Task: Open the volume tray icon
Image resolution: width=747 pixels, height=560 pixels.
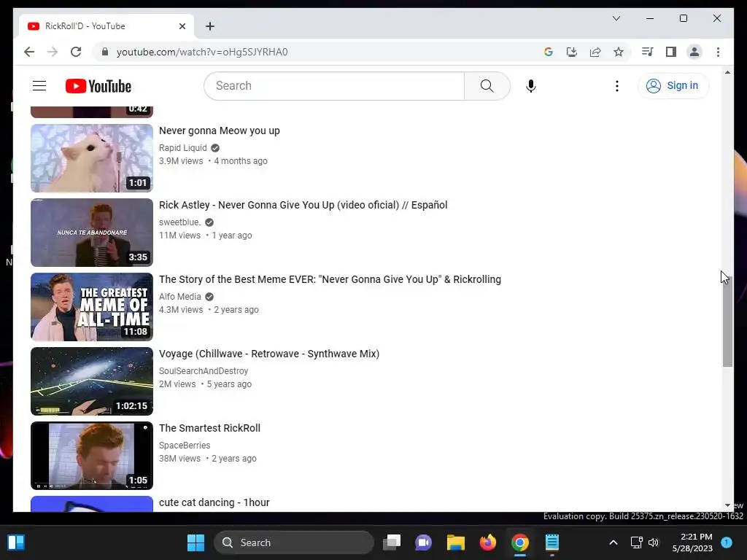Action: (x=654, y=542)
